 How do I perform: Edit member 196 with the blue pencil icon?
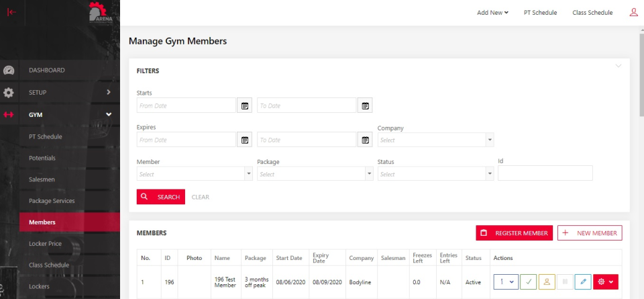pyautogui.click(x=583, y=282)
